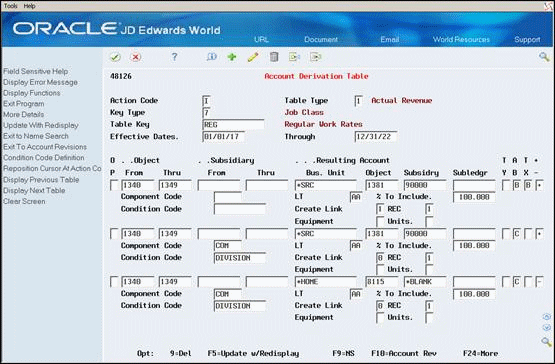Click second row OP option field

114,234
